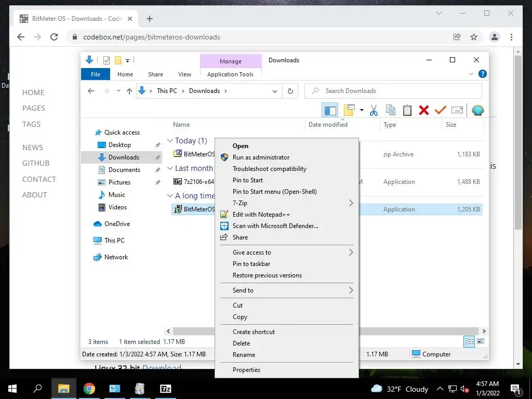Select Documents in Quick access
This screenshot has height=399, width=532.
tap(124, 170)
